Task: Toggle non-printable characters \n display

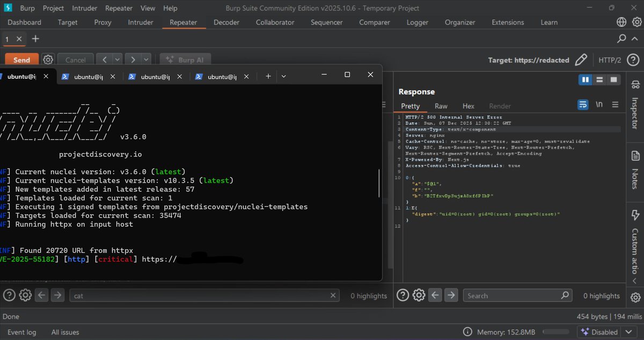Action: 599,105
